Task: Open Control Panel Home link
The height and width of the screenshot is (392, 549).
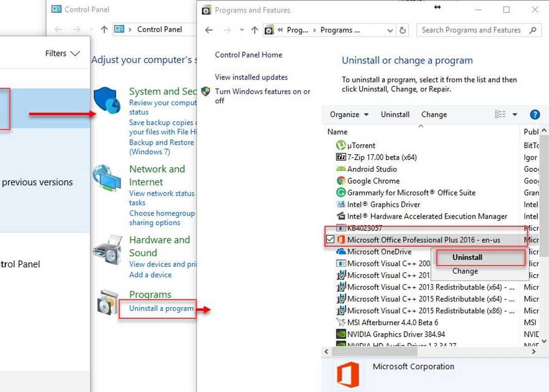Action: coord(249,55)
